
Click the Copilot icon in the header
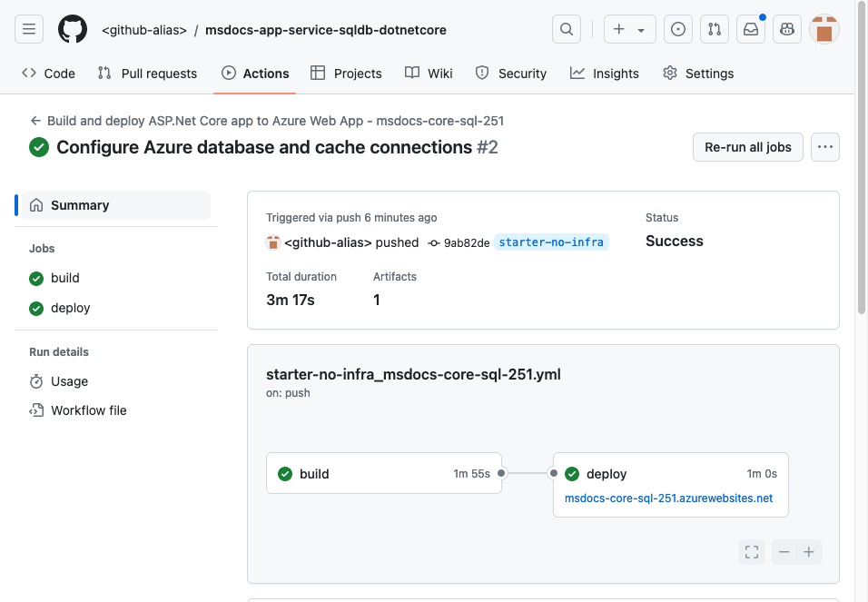[x=786, y=28]
